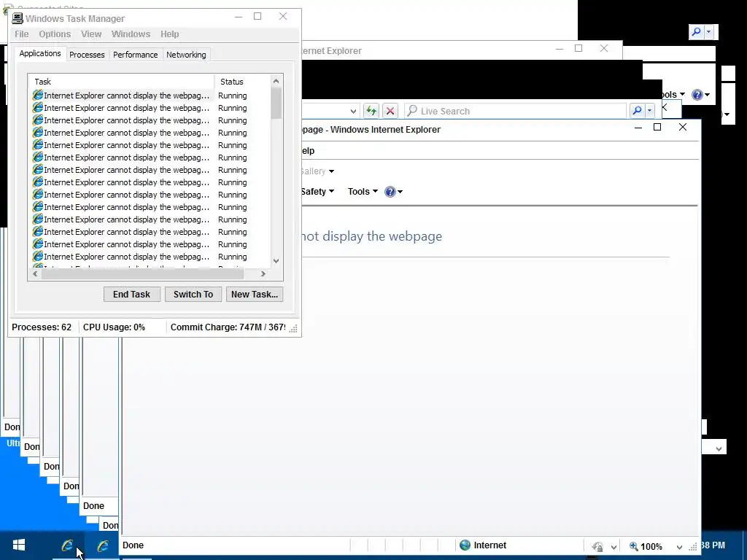Click the Switch To button

click(193, 295)
